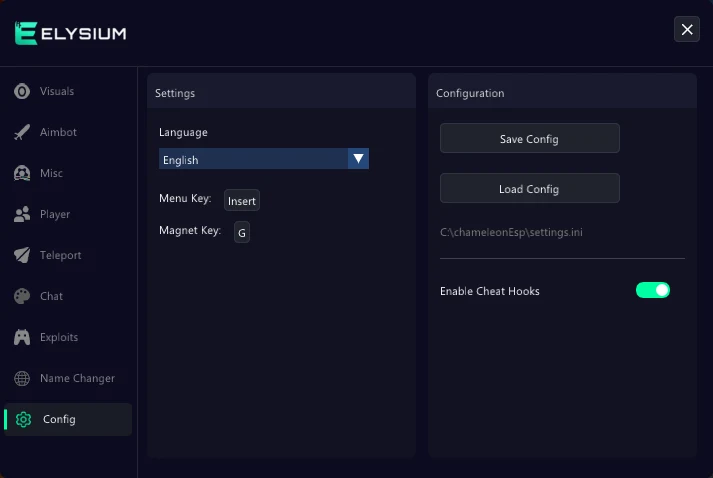Click the Teleport paper plane icon

click(x=22, y=255)
